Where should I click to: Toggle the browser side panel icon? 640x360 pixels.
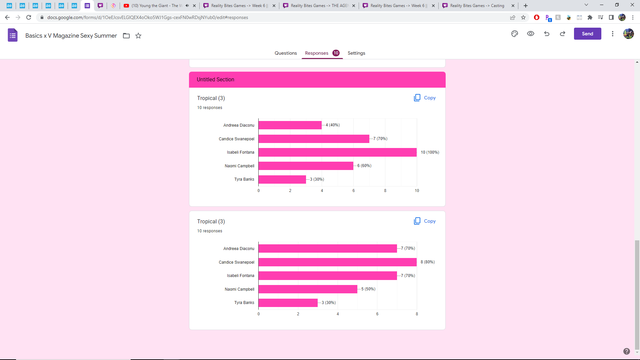click(x=611, y=18)
